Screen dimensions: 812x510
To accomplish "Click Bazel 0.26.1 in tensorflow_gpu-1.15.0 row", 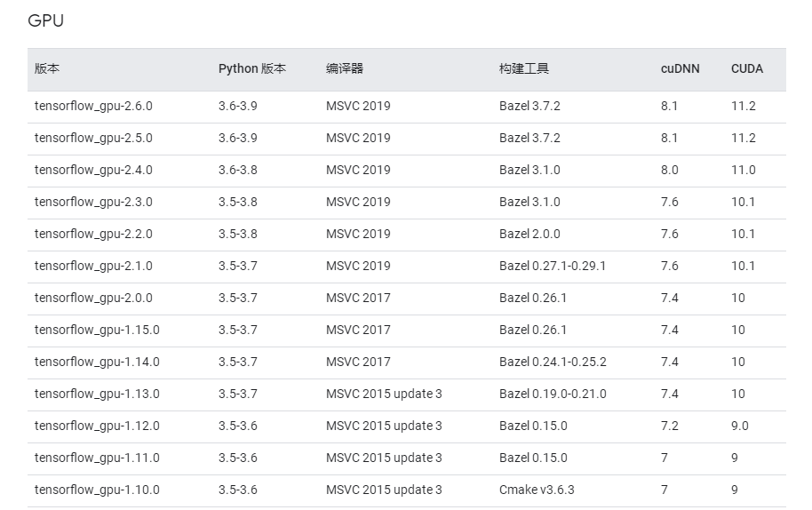I will [532, 331].
